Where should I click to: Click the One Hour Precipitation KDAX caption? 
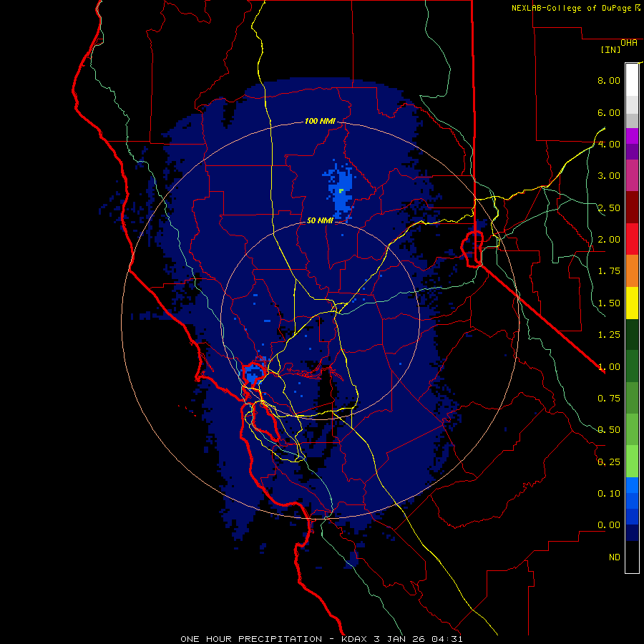tap(321, 639)
